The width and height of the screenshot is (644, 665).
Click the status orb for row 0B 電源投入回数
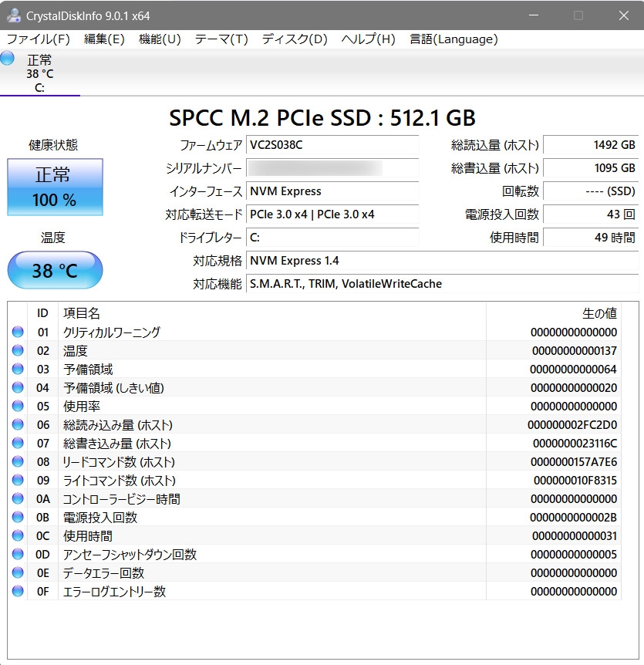pyautogui.click(x=18, y=517)
